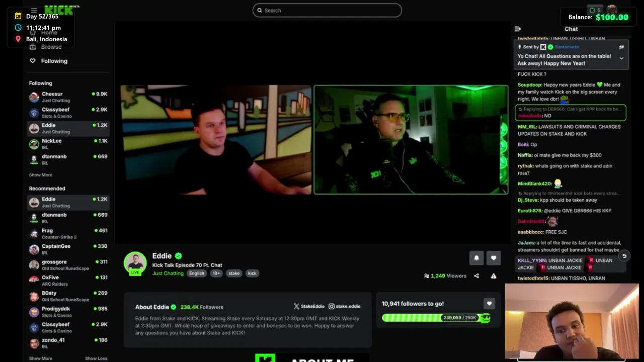Image resolution: width=644 pixels, height=362 pixels.
Task: Click the 18+ tag
Action: [216, 274]
